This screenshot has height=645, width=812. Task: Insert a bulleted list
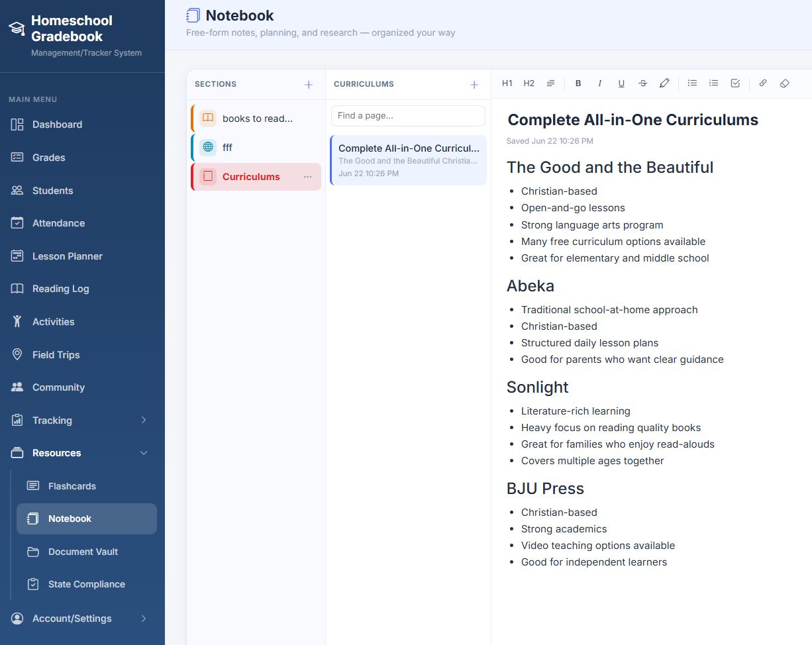(692, 83)
